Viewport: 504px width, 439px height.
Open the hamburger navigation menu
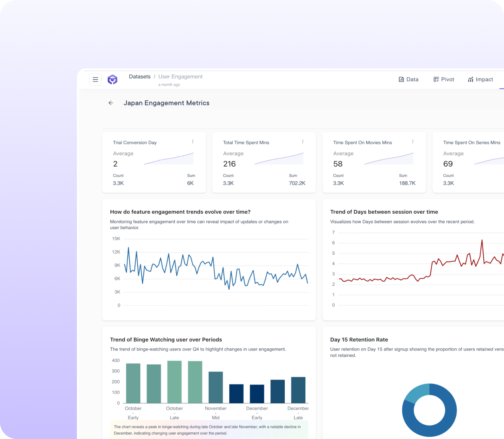[x=95, y=79]
